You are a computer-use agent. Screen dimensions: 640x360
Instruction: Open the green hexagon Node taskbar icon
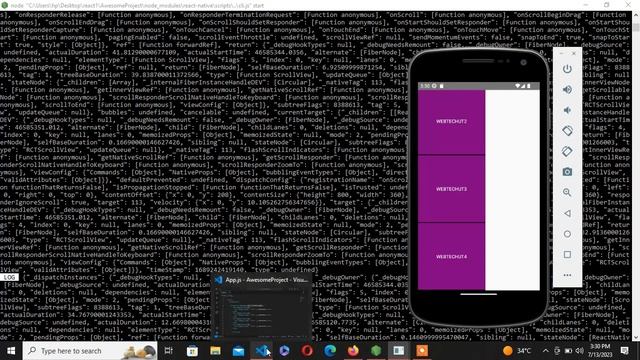point(376,351)
